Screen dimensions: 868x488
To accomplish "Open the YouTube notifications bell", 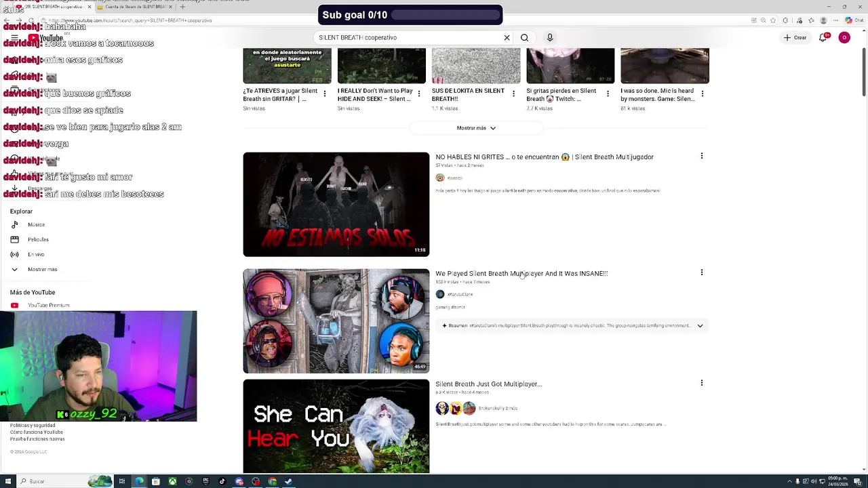I will 823,38.
